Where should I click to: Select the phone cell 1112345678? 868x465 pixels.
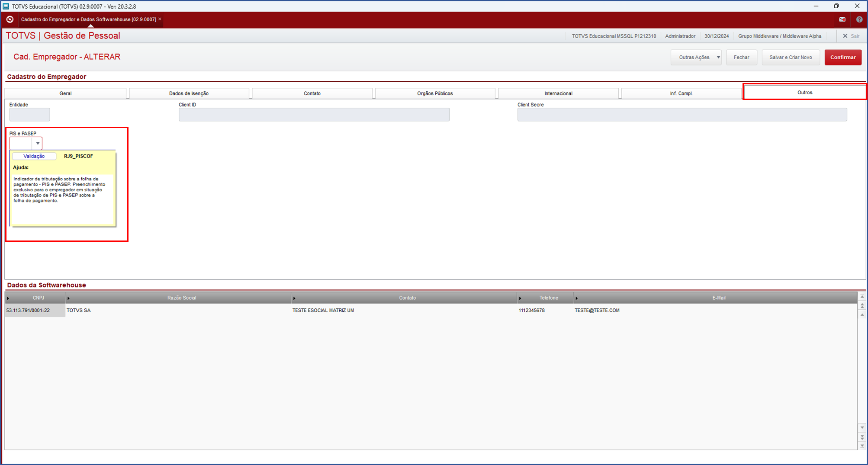click(x=545, y=311)
